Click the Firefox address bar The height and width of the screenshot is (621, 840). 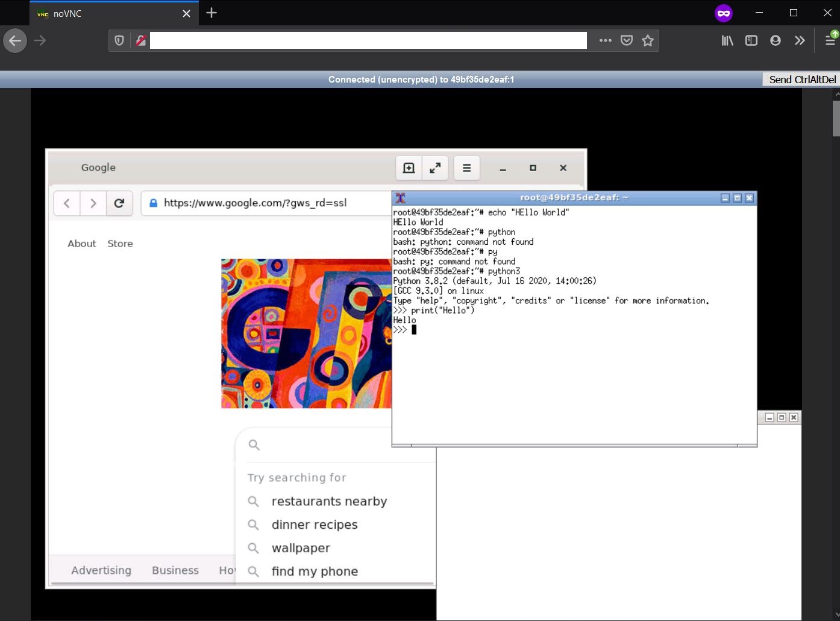point(368,40)
